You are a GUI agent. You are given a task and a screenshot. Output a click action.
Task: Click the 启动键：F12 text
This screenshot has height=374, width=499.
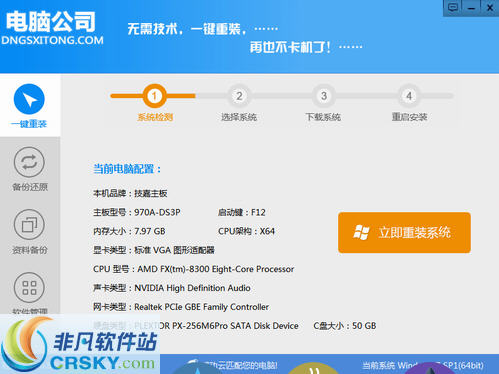click(242, 212)
